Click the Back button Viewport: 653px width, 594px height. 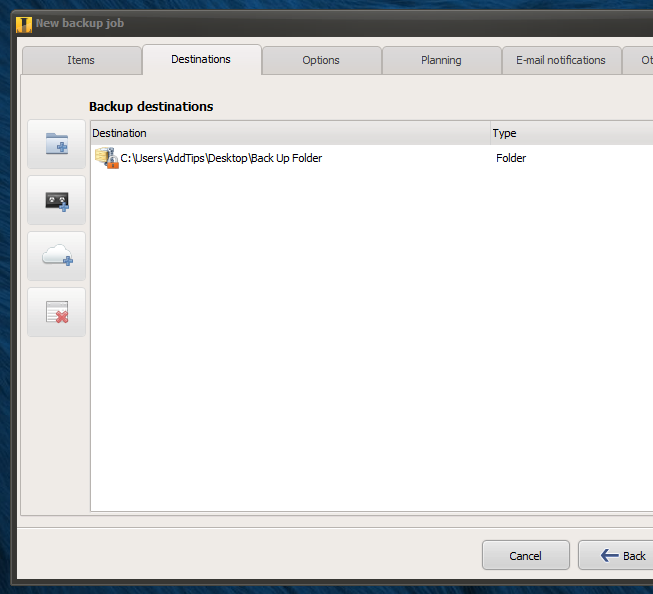tap(616, 555)
